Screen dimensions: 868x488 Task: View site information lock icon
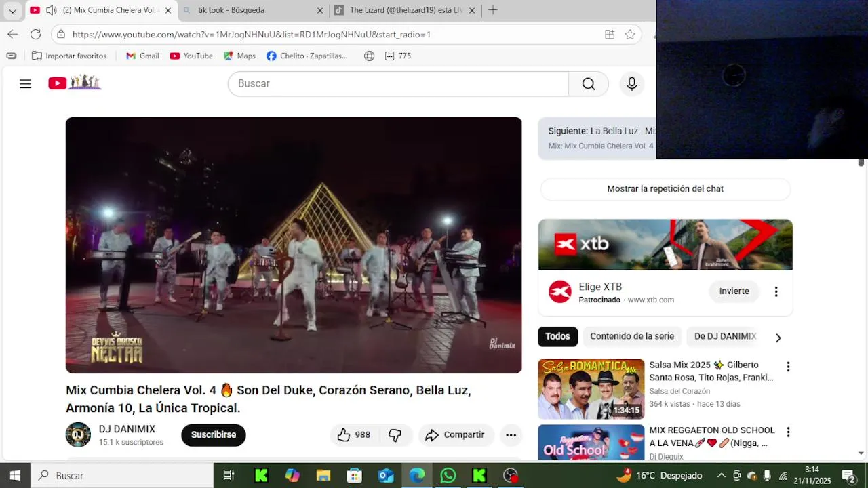[61, 34]
